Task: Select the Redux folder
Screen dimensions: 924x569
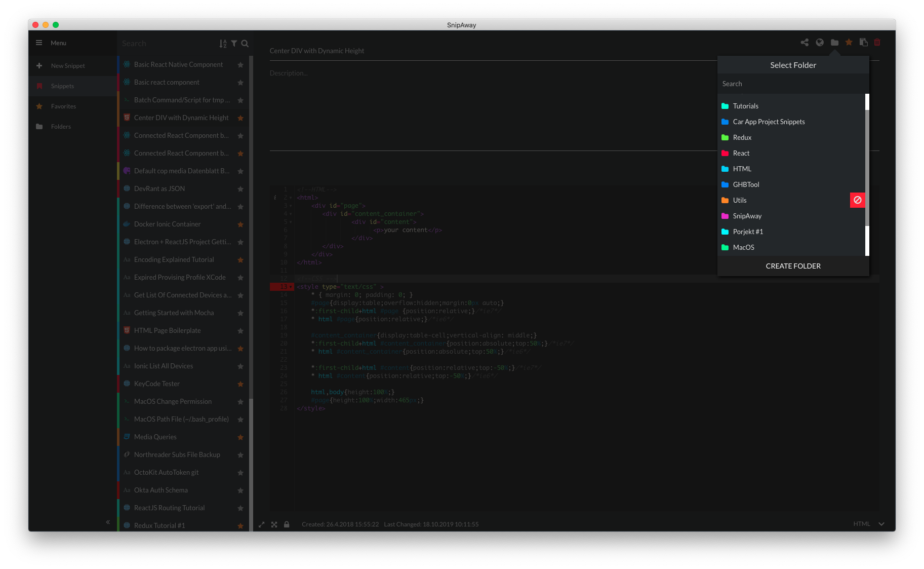Action: (x=791, y=137)
